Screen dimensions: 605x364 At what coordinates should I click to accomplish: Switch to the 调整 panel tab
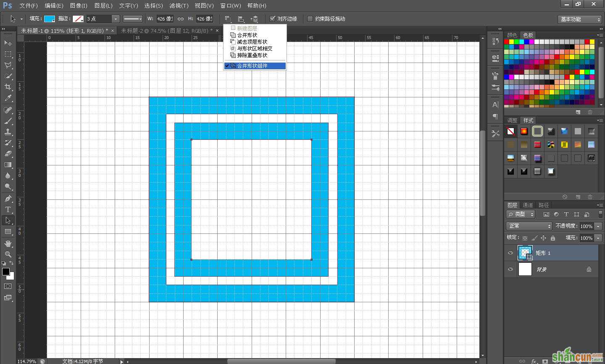click(512, 120)
